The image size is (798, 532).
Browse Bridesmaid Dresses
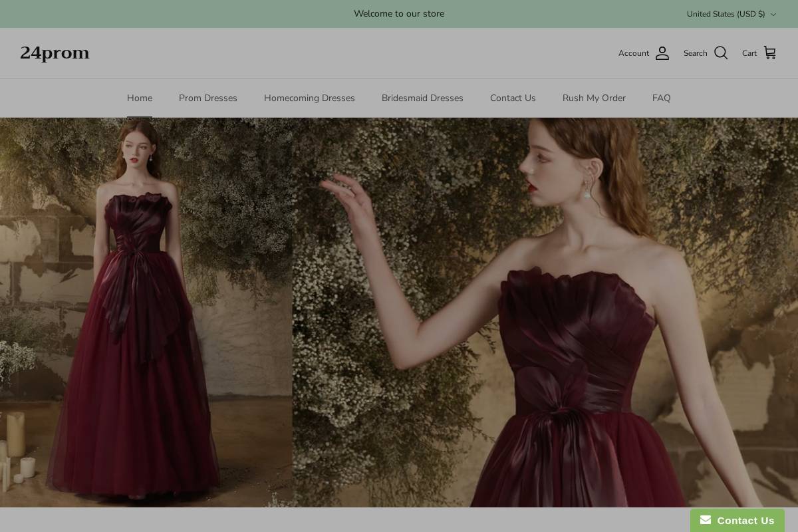[x=422, y=98]
